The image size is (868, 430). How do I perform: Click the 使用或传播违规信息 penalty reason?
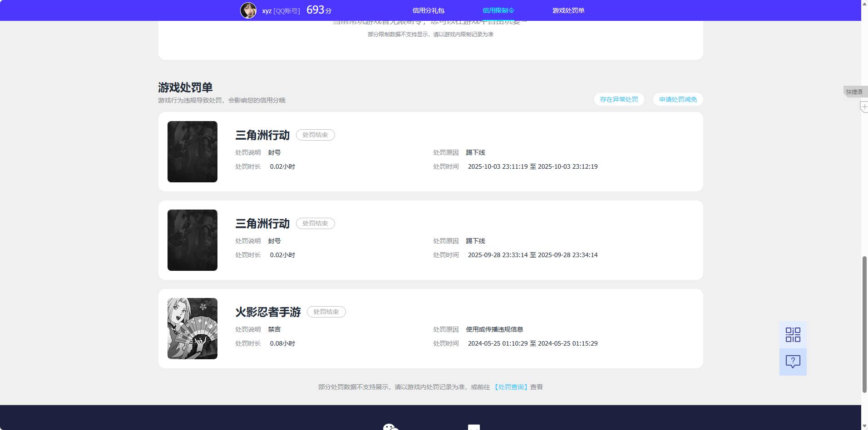[494, 329]
